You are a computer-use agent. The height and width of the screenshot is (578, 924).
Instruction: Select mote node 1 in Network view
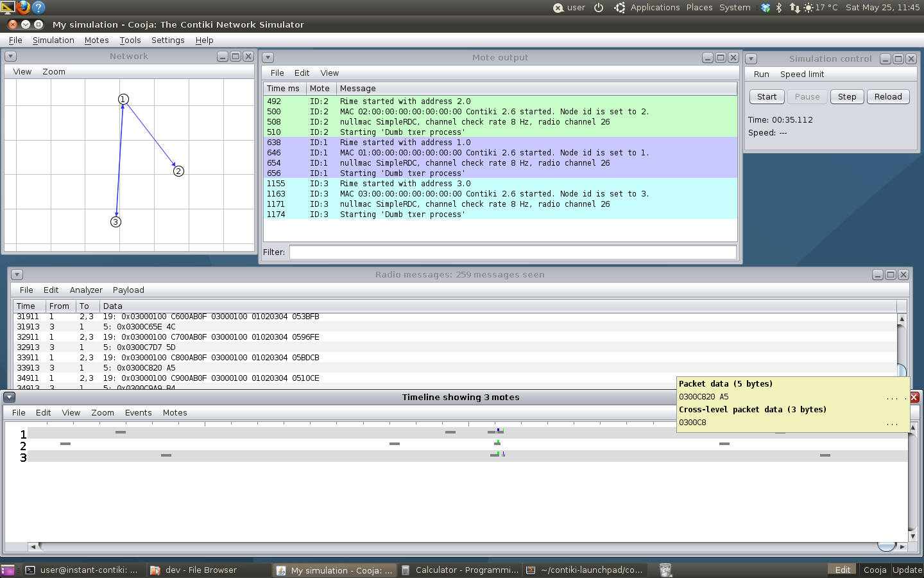(x=123, y=99)
